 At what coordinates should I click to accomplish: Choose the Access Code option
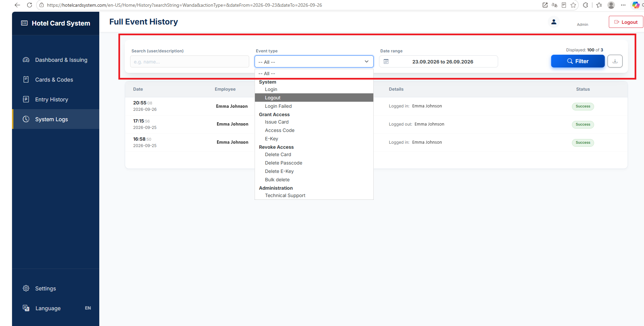tap(314, 130)
